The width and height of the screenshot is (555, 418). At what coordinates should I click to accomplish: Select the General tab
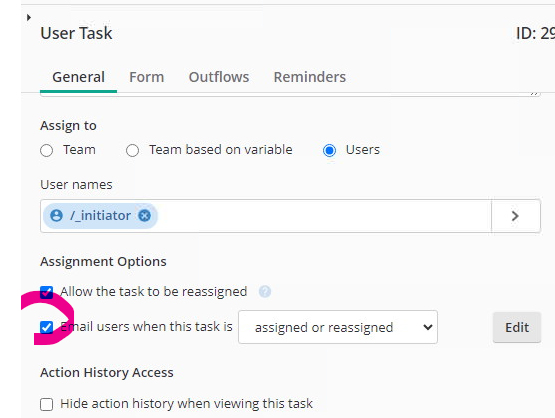click(x=79, y=77)
